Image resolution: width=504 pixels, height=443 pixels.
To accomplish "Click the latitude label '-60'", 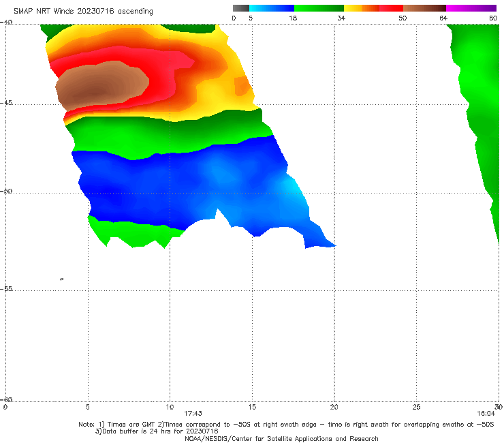I will (6, 399).
